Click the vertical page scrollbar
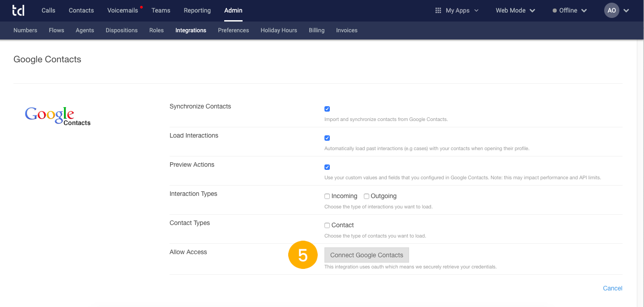644x307 pixels. [x=640, y=173]
